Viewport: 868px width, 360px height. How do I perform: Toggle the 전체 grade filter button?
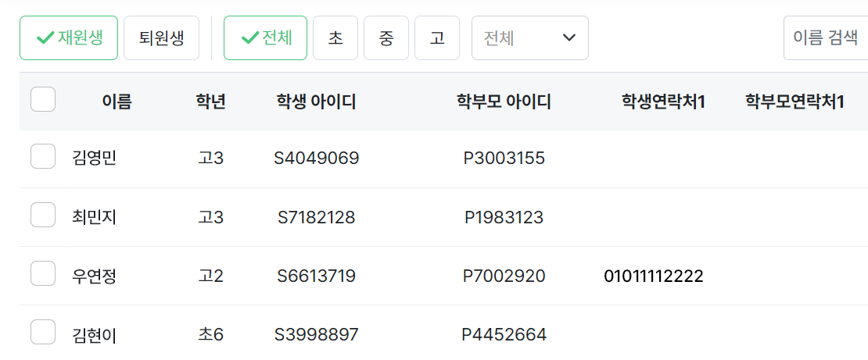265,38
